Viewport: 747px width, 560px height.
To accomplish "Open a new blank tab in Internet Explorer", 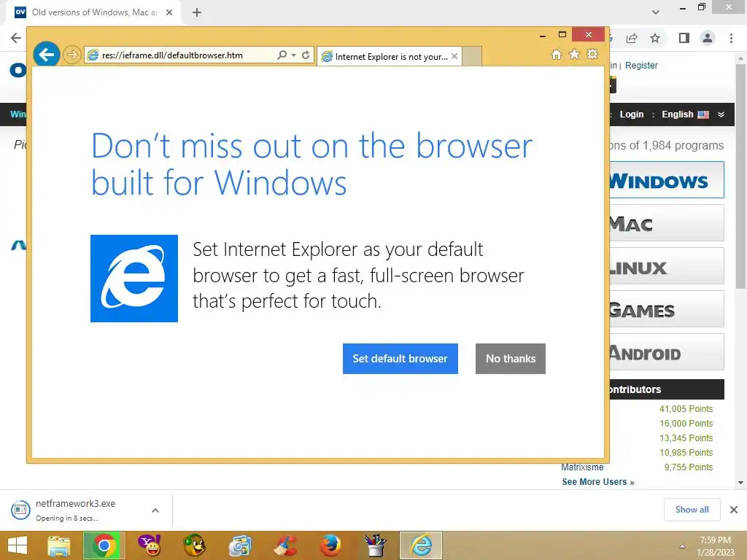I will click(472, 57).
